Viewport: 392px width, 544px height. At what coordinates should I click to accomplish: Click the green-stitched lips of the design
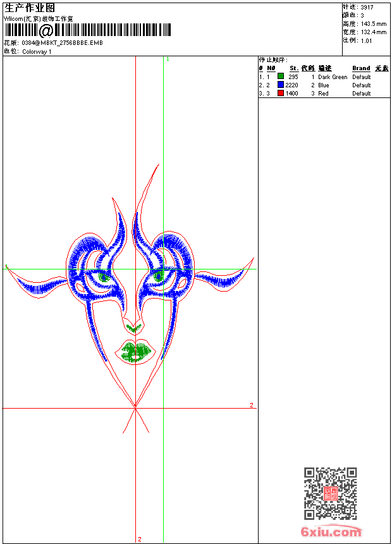click(135, 352)
